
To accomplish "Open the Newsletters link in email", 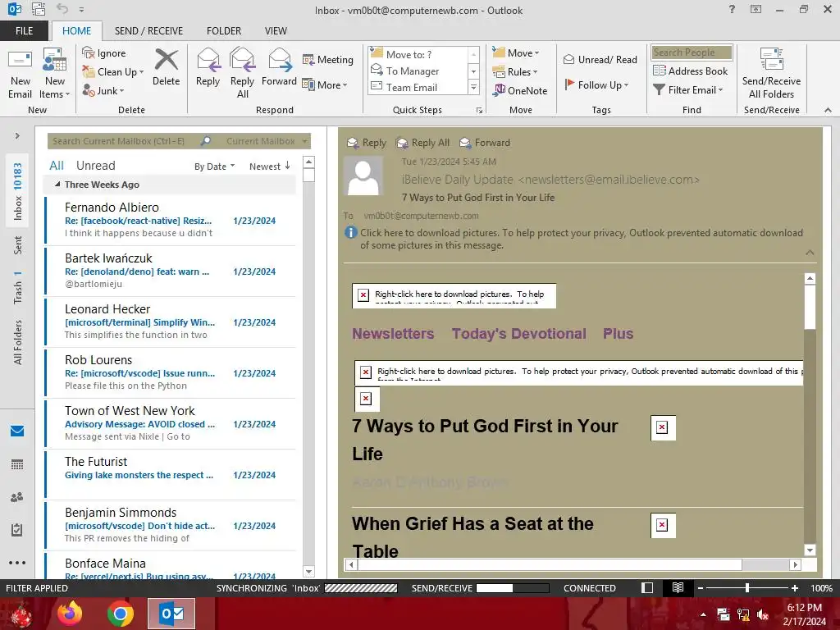I will click(x=393, y=334).
